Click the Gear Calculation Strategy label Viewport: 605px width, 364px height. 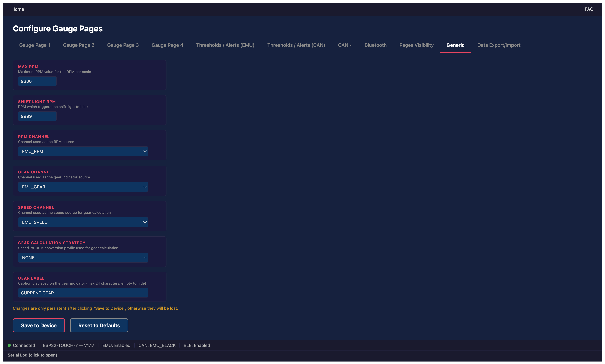(52, 243)
